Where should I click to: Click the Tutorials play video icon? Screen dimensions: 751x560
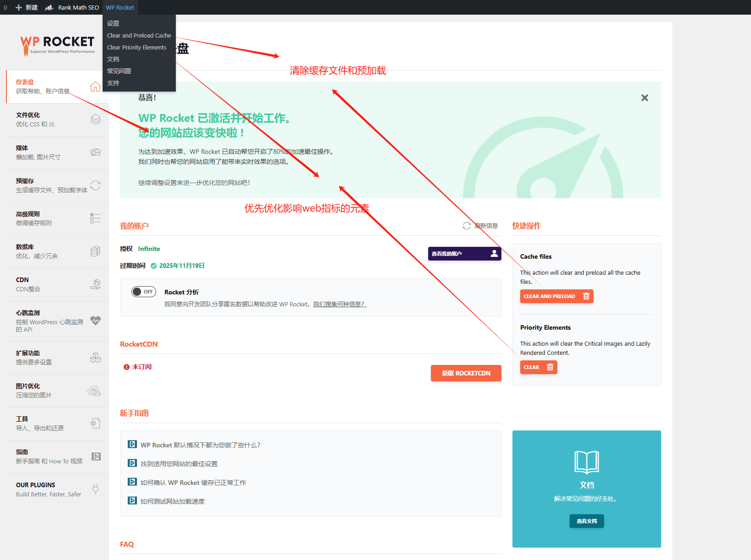tap(96, 457)
